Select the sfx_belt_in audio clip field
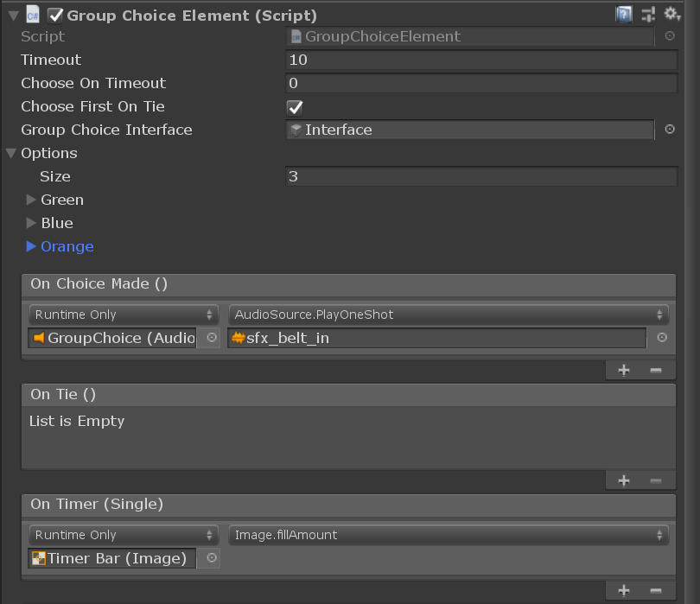Screen dimensions: 700x604 tap(436, 338)
